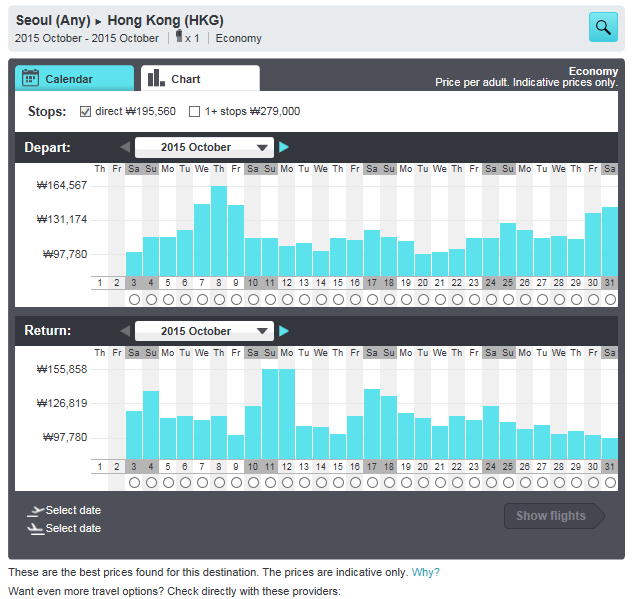637x599 pixels.
Task: Click the magnifier search button
Action: (603, 27)
